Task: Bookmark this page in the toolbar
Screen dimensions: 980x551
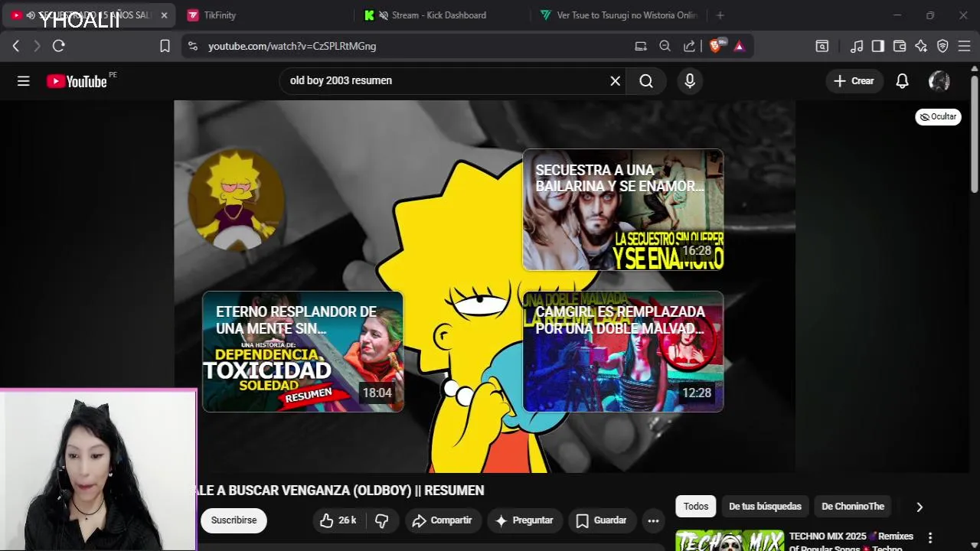Action: click(165, 46)
